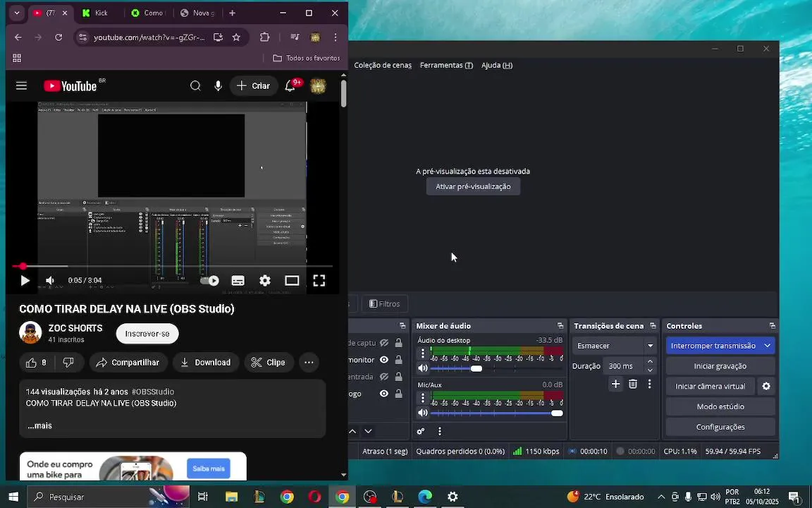Open ZOC SHORTS channel avatar
Screen dimensions: 812x508
[30, 333]
